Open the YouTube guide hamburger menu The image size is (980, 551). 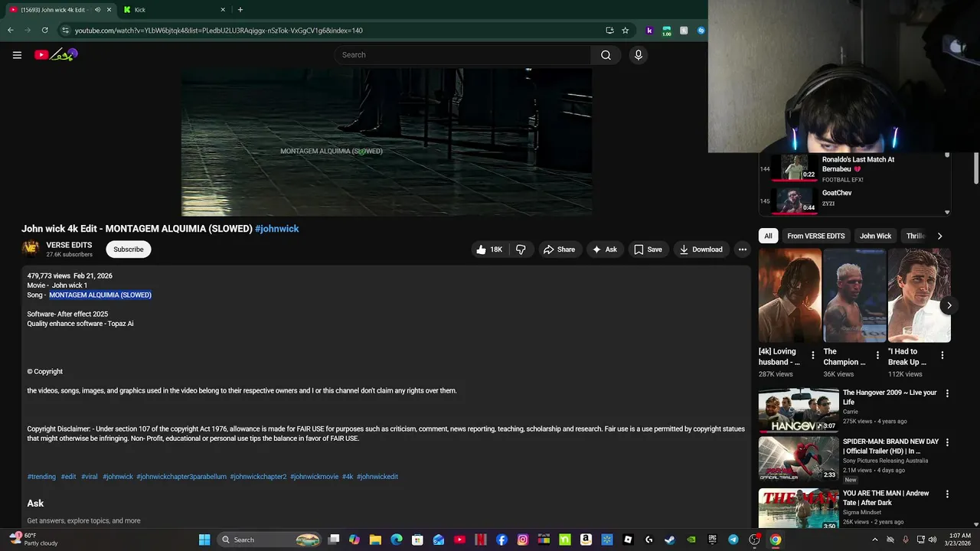17,55
